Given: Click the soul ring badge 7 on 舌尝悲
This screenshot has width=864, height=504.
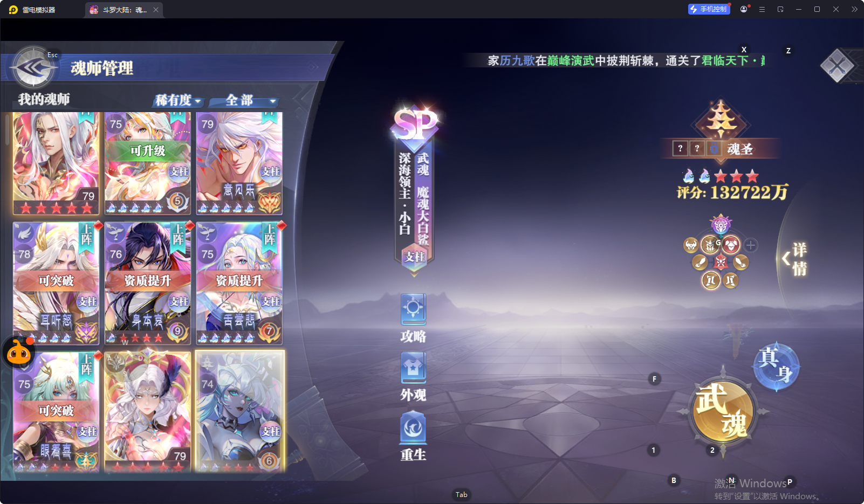Looking at the screenshot, I should pos(269,331).
